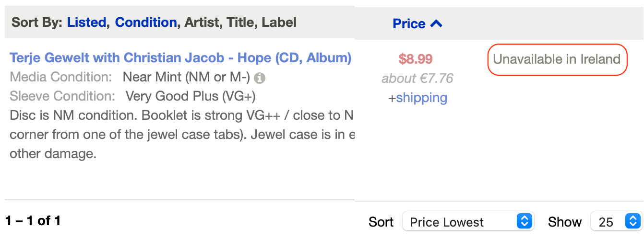Click the about €7.76 converted price
This screenshot has height=251, width=644.
(x=417, y=78)
